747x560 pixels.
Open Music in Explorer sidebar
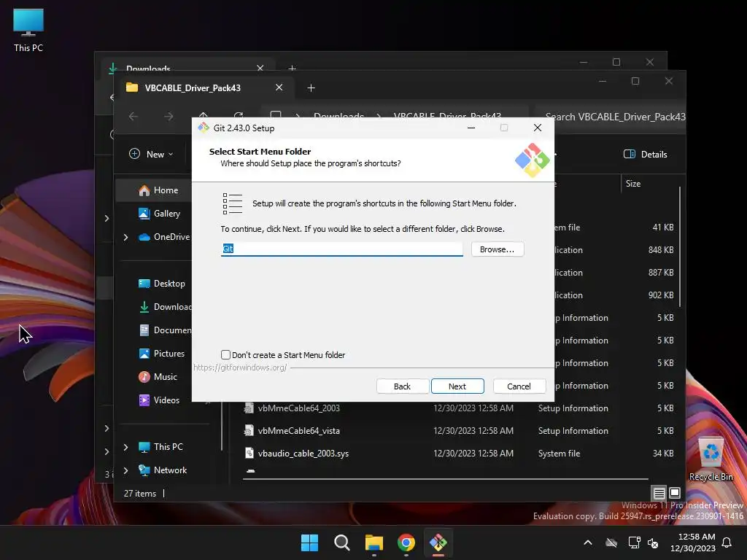(x=158, y=377)
